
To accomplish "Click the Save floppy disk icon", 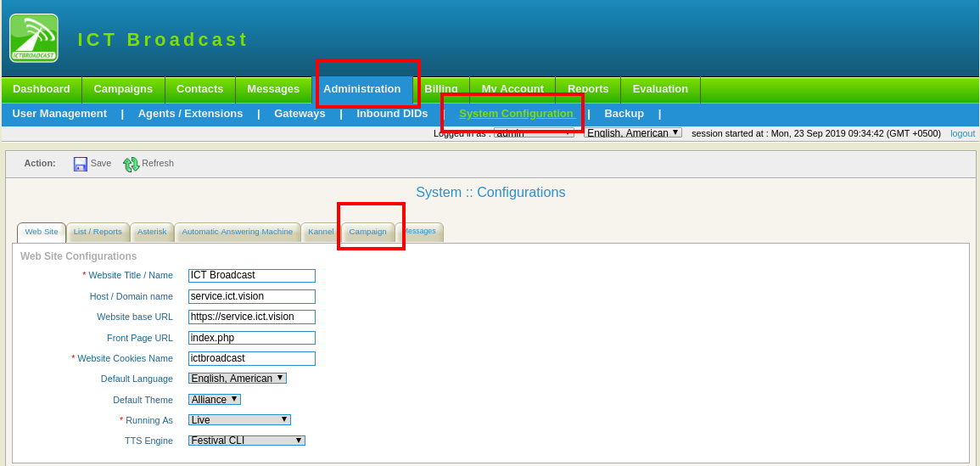I will tap(80, 164).
